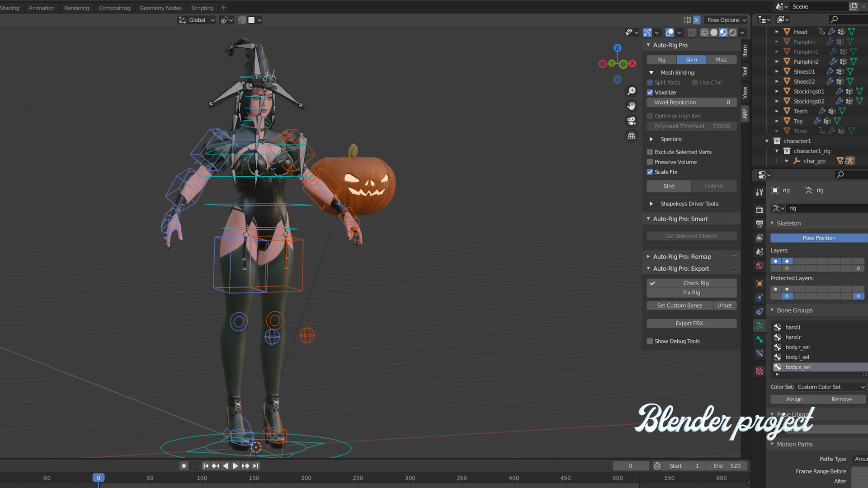Open the Armature object data properties icon
The height and width of the screenshot is (488, 868).
(x=759, y=325)
